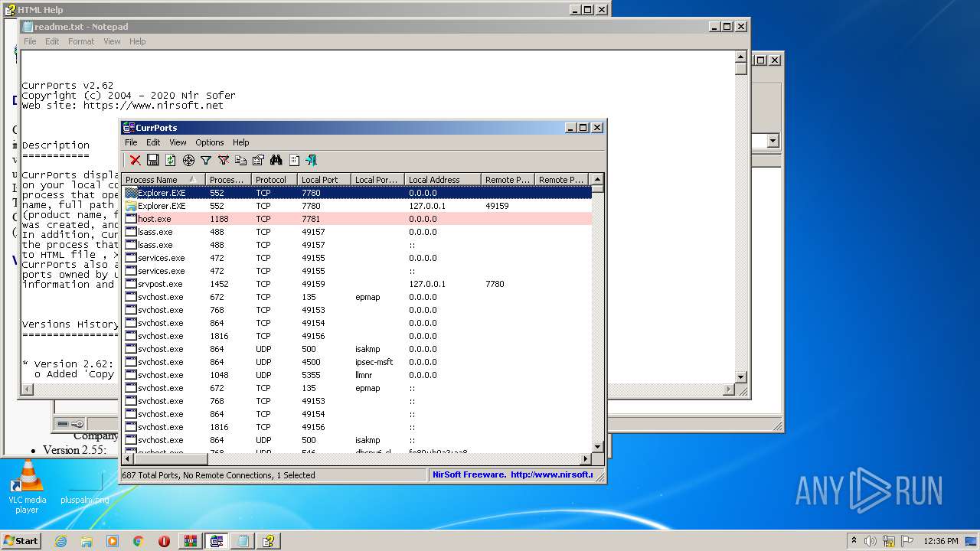This screenshot has width=980, height=551.
Task: Sort by the Process Name column header
Action: tap(163, 180)
